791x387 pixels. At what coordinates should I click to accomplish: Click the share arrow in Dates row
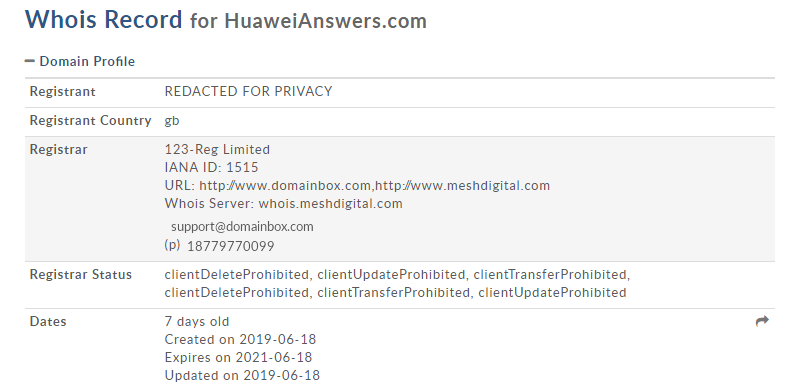point(762,321)
